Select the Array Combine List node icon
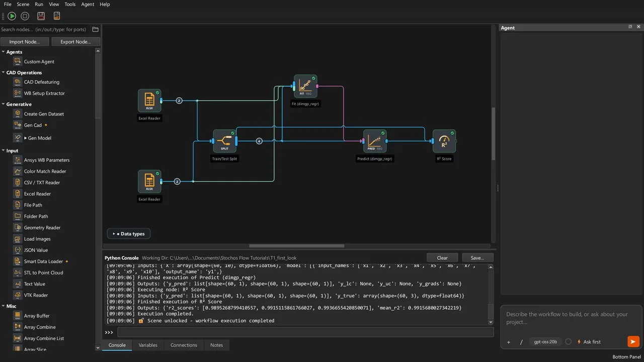The width and height of the screenshot is (644, 362). click(x=18, y=338)
